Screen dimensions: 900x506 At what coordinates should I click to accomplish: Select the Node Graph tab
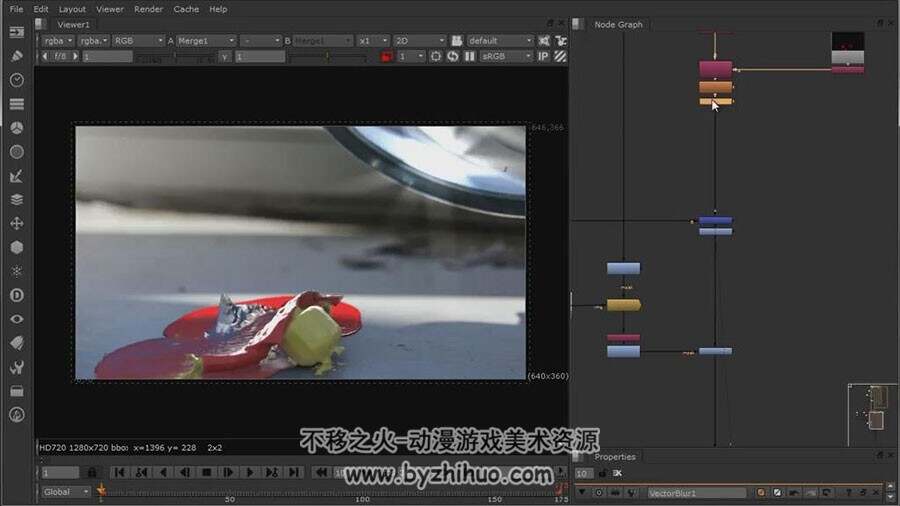(x=618, y=24)
